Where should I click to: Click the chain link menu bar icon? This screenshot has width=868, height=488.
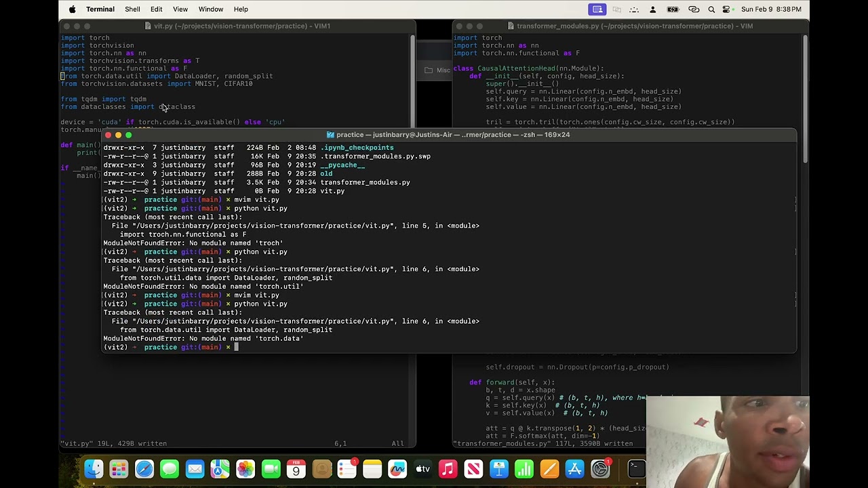[694, 9]
